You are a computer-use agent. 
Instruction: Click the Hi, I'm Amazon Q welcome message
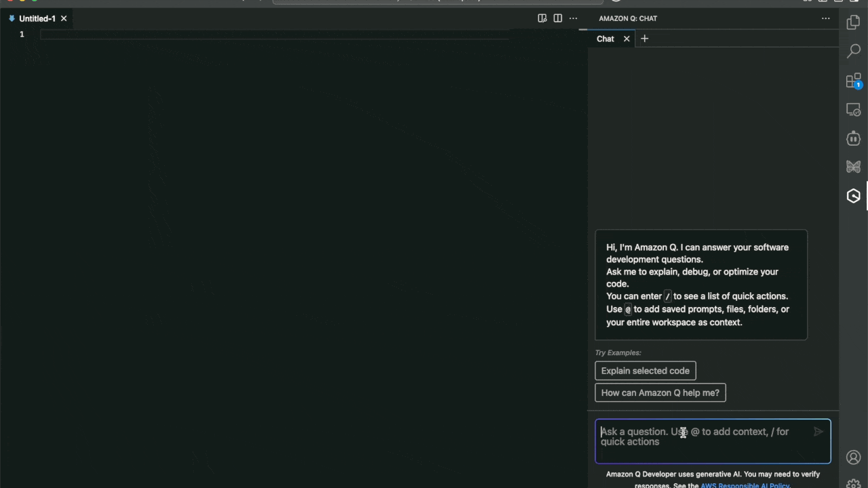tap(701, 285)
